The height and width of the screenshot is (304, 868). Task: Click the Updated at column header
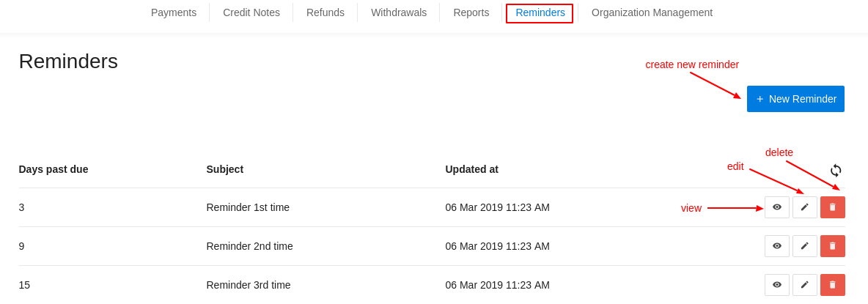(471, 169)
